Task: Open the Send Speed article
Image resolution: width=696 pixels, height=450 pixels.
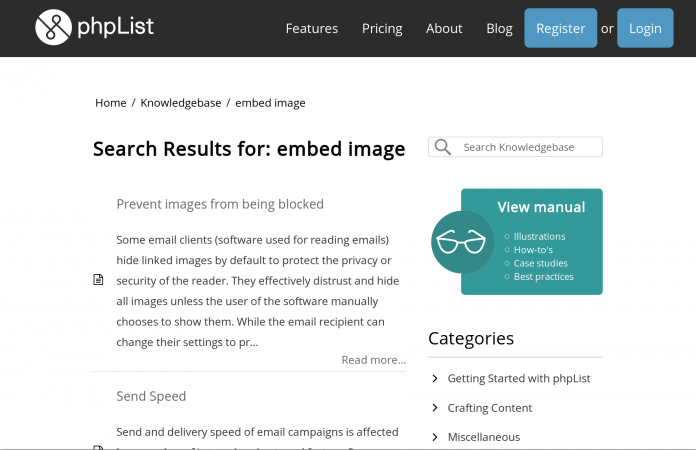Action: [151, 396]
